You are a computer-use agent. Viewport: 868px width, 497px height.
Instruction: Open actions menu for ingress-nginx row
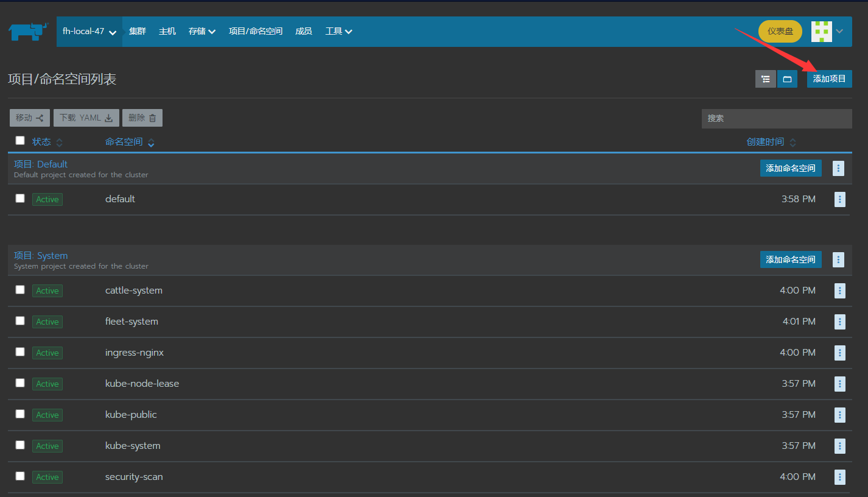tap(840, 353)
